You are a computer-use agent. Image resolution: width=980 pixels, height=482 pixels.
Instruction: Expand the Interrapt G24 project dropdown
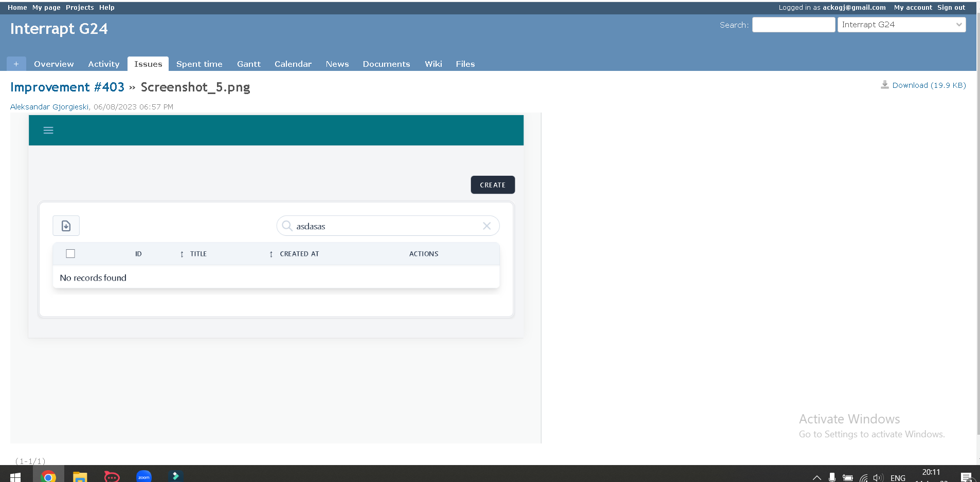901,25
